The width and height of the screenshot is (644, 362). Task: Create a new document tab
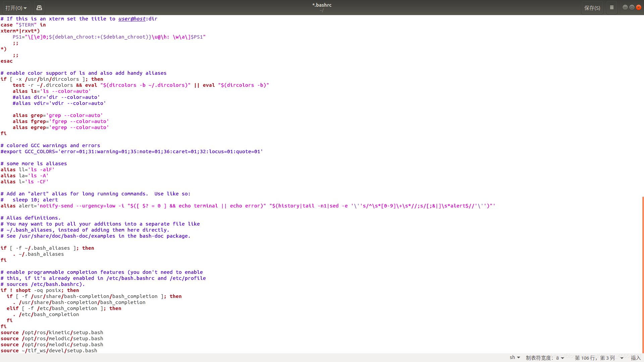pos(39,8)
